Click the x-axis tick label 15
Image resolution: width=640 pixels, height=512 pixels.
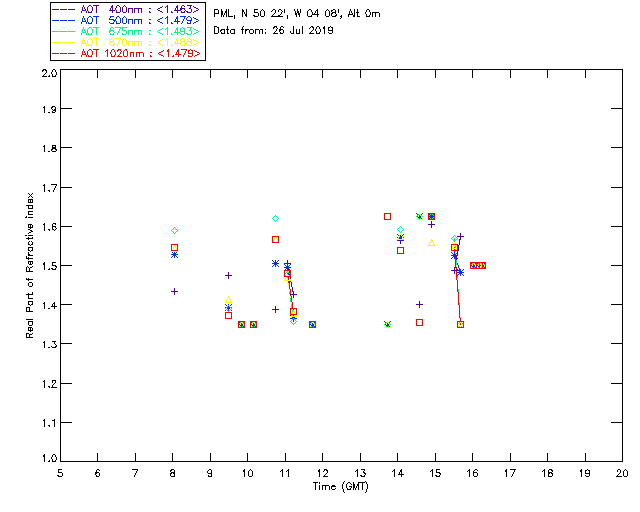435,473
